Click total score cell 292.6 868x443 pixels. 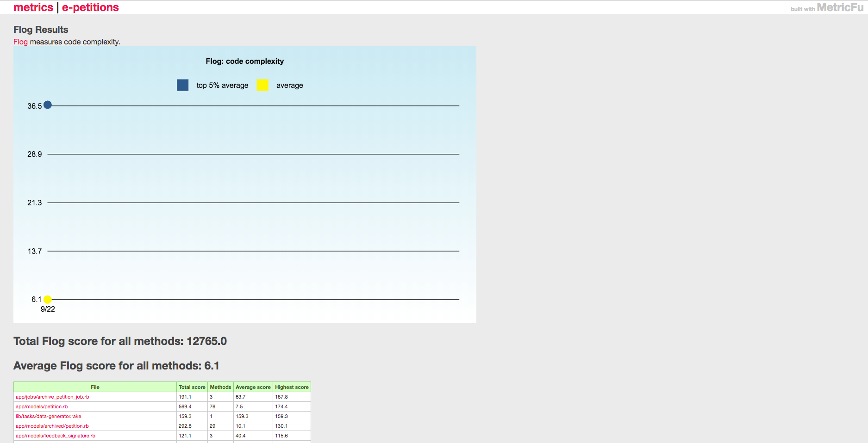(x=192, y=426)
